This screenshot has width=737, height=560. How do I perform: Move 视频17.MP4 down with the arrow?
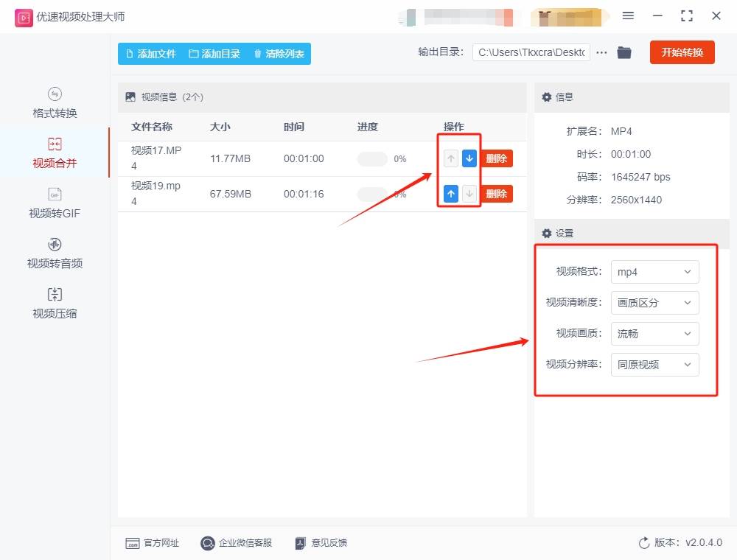click(x=469, y=158)
